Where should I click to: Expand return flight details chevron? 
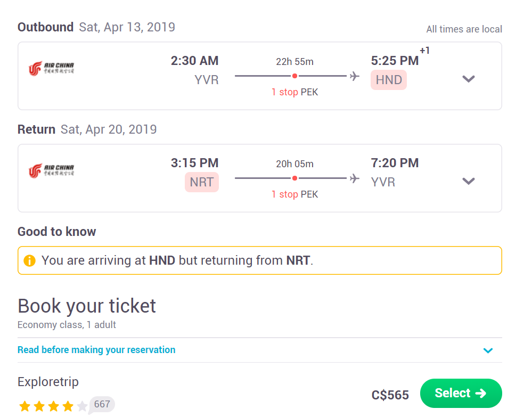click(x=469, y=181)
